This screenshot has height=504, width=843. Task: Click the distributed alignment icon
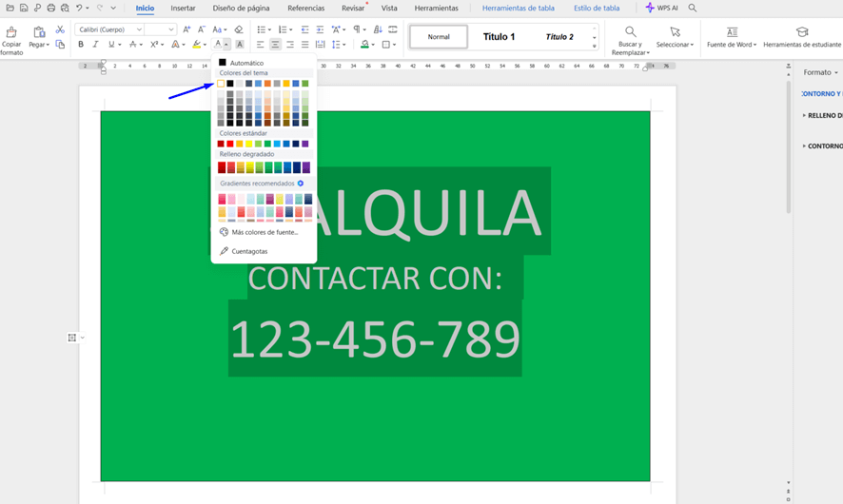pos(321,45)
